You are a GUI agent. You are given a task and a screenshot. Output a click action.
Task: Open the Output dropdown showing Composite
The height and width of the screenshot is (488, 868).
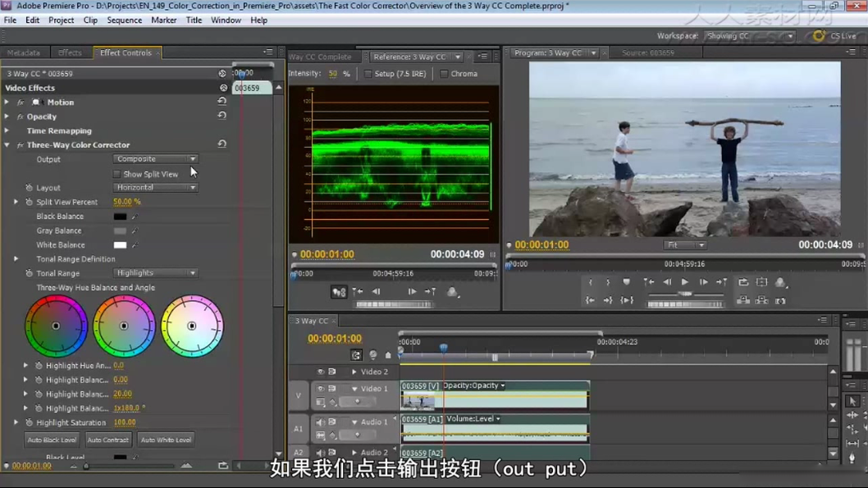[155, 159]
